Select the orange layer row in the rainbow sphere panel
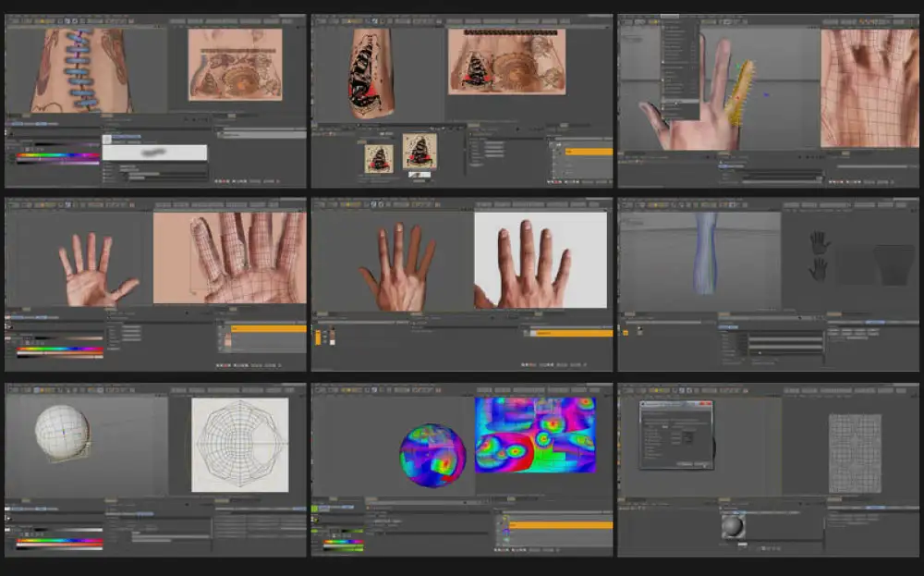This screenshot has height=576, width=924. (561, 525)
